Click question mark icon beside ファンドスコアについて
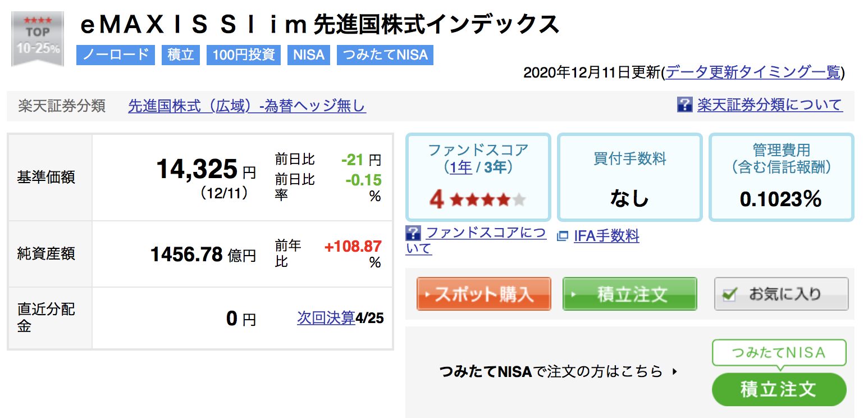 pos(413,233)
